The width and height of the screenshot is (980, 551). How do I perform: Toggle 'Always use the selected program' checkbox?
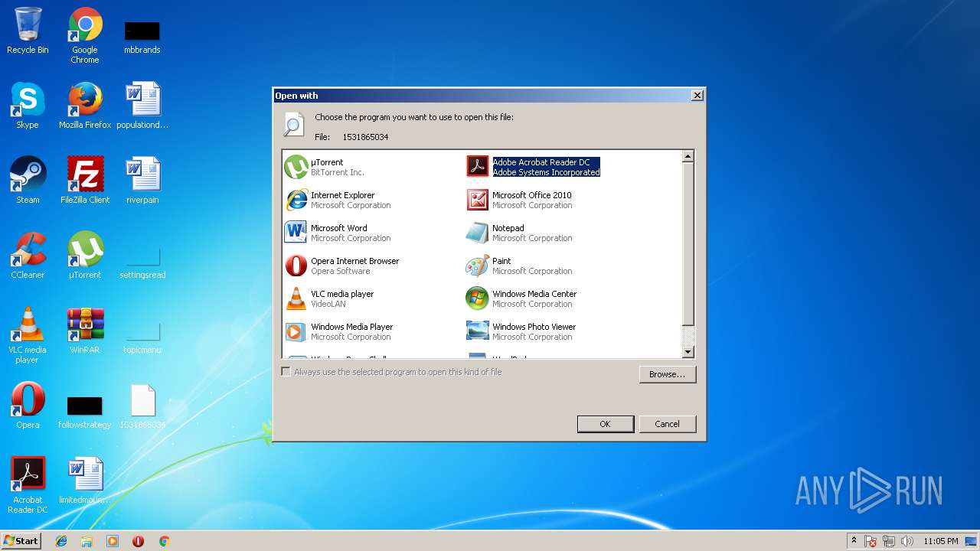click(x=286, y=372)
